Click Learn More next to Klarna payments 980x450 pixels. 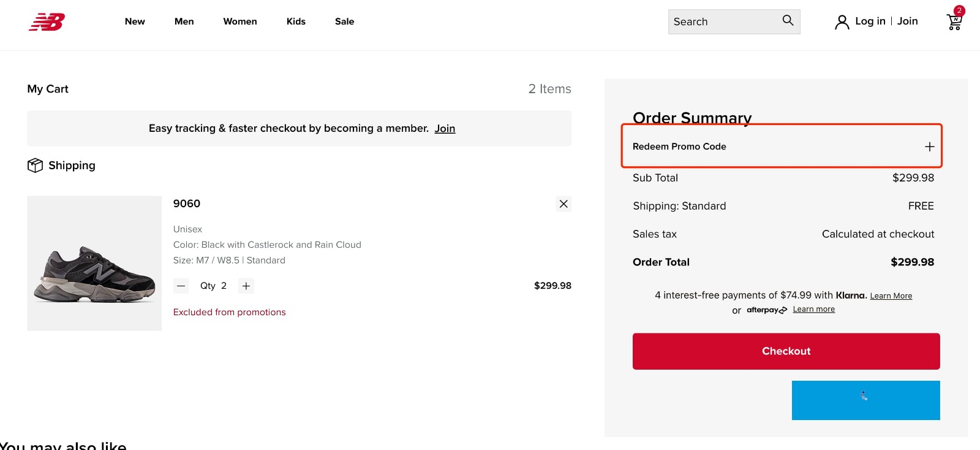[891, 296]
